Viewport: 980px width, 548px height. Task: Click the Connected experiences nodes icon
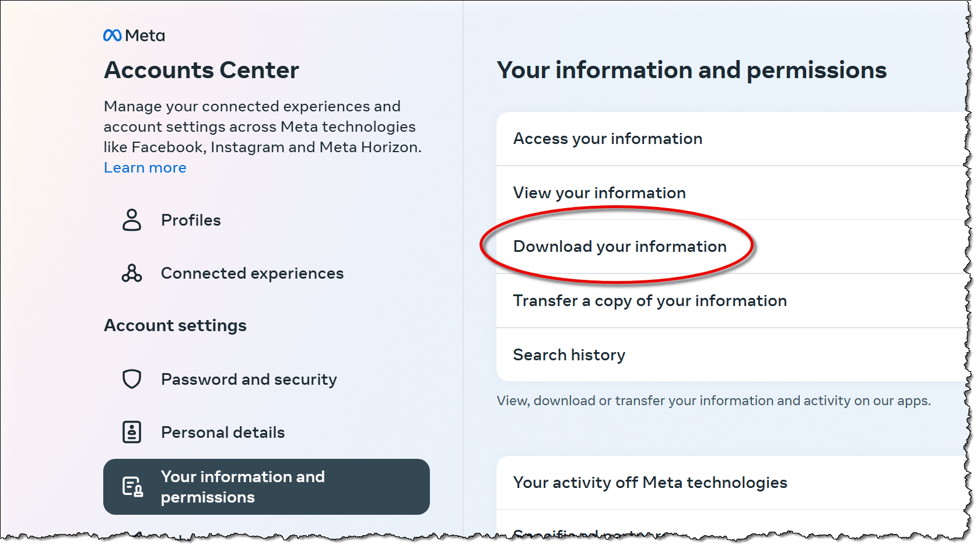[132, 273]
